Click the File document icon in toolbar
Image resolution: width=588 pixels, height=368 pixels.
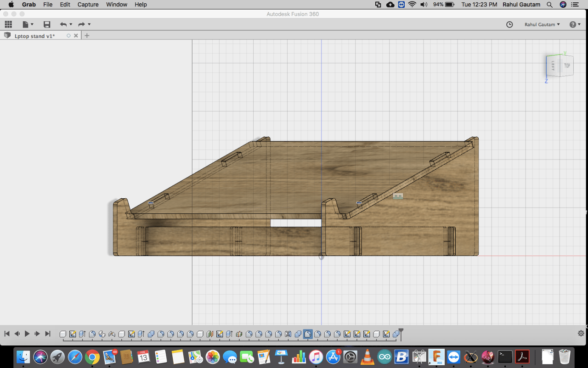click(26, 24)
